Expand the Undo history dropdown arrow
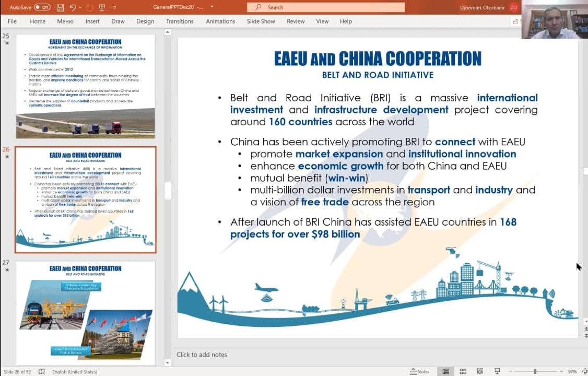Screen dimensions: 588x376 pyautogui.click(x=81, y=7)
